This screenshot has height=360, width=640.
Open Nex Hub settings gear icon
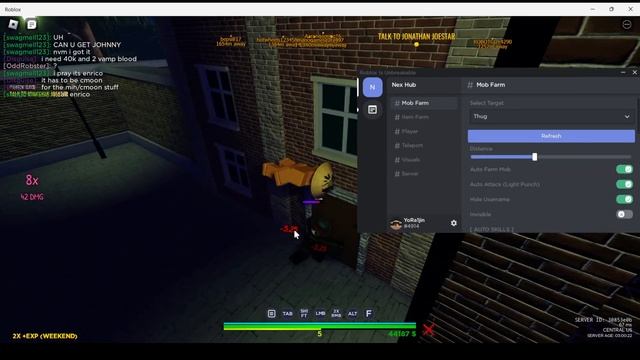tap(453, 223)
